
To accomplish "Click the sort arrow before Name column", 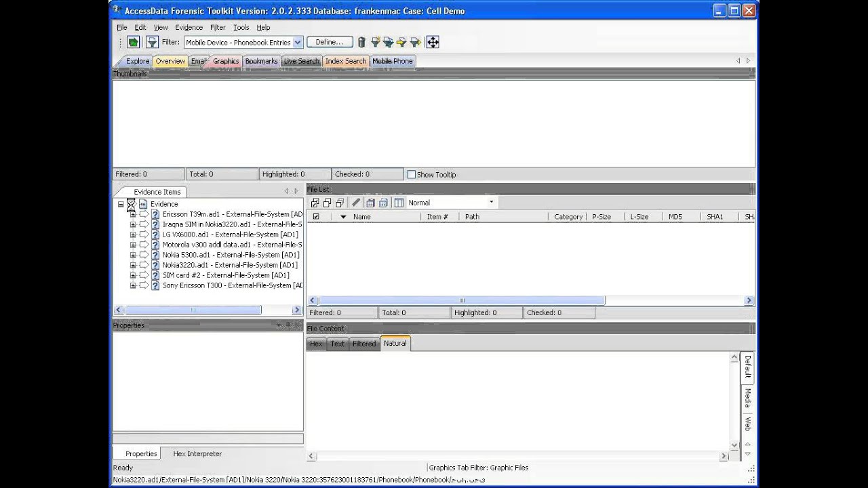I will (x=343, y=217).
